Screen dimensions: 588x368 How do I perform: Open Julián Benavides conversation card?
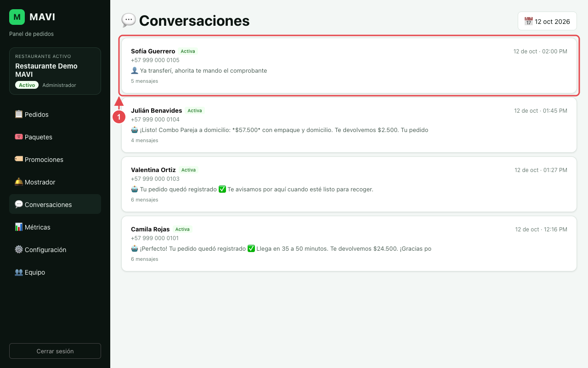(x=349, y=125)
